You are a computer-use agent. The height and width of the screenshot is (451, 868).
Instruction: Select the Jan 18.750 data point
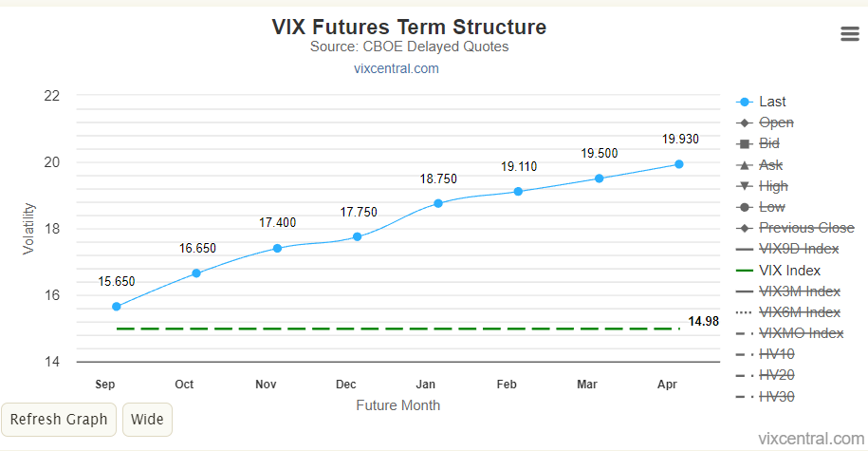pyautogui.click(x=438, y=203)
